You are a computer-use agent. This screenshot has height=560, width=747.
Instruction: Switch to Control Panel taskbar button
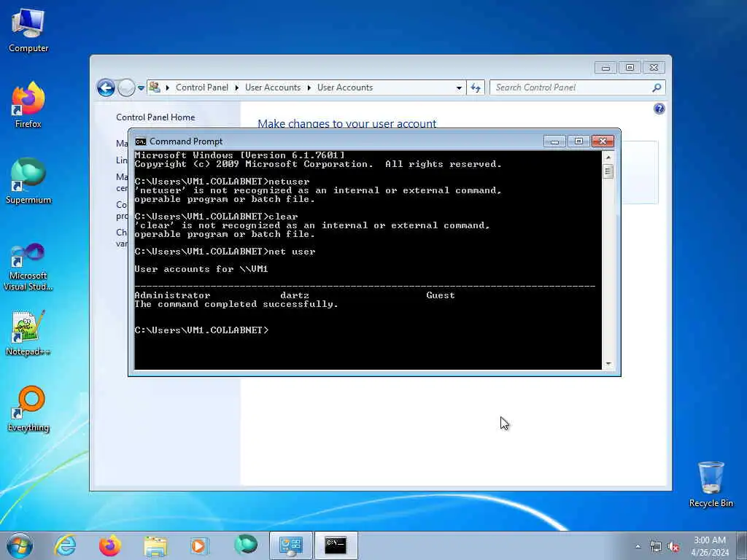pyautogui.click(x=290, y=545)
